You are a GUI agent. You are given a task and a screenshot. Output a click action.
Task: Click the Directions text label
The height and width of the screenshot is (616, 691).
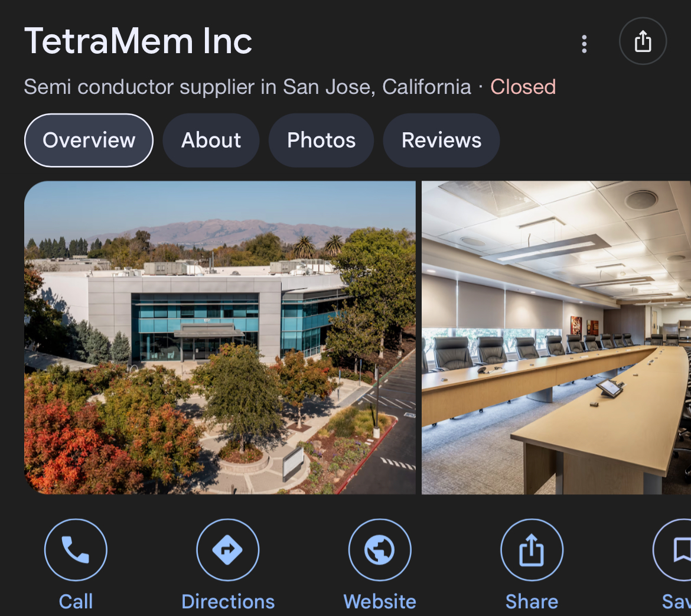(x=228, y=601)
